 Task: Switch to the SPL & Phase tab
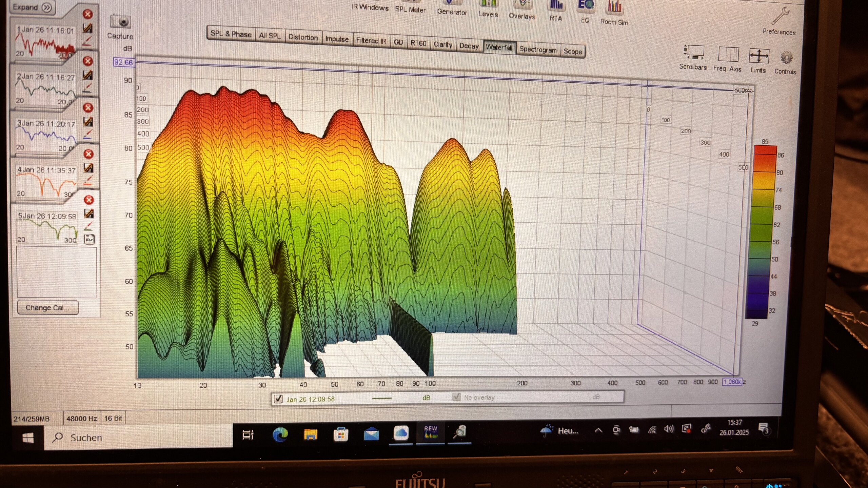pyautogui.click(x=231, y=34)
